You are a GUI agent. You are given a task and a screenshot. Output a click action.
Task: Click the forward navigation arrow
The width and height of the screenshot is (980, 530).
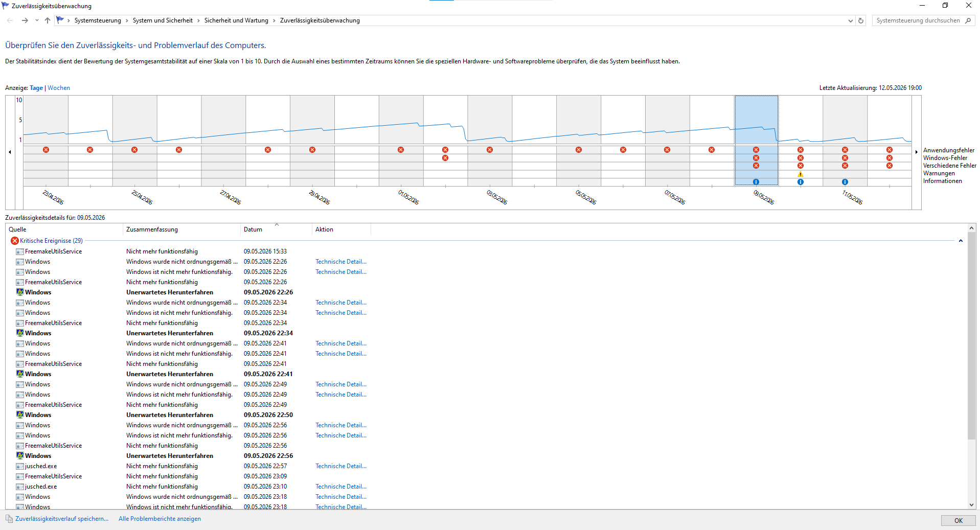coord(25,20)
